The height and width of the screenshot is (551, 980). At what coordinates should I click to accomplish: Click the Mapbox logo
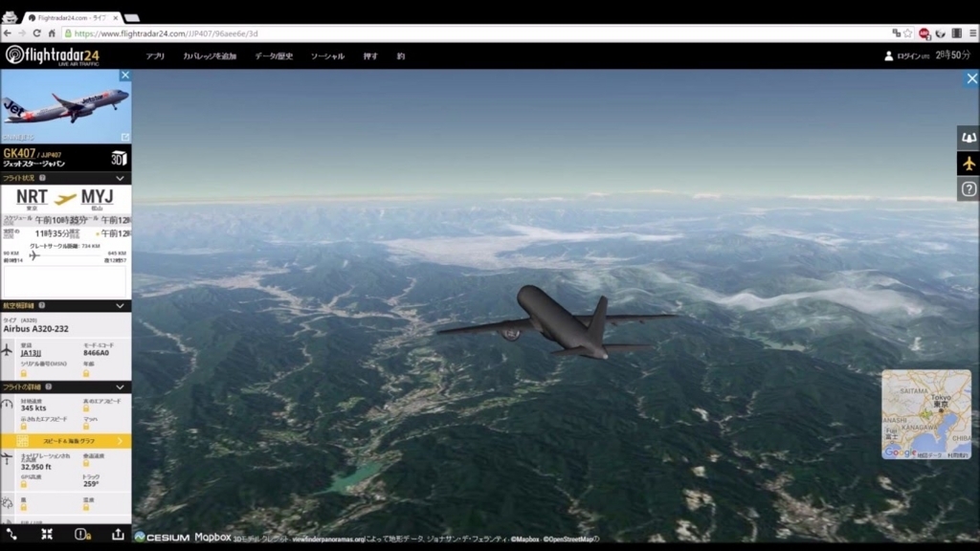click(x=212, y=537)
